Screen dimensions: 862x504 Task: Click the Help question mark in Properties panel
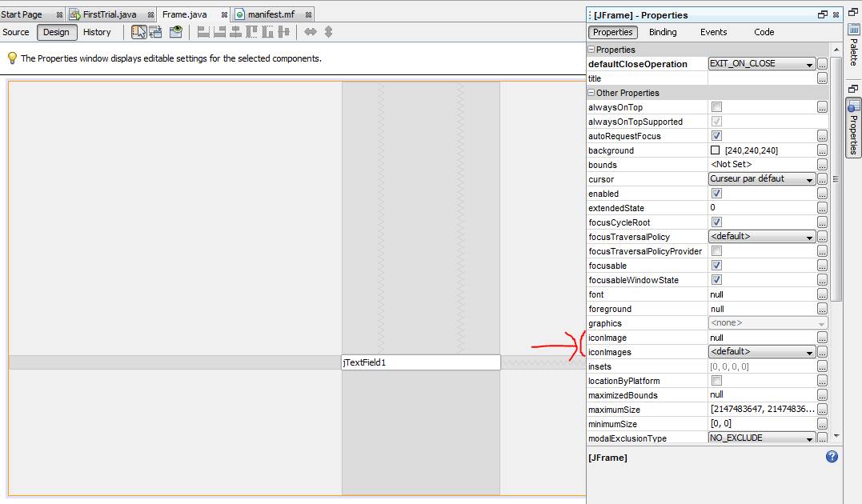click(x=831, y=456)
